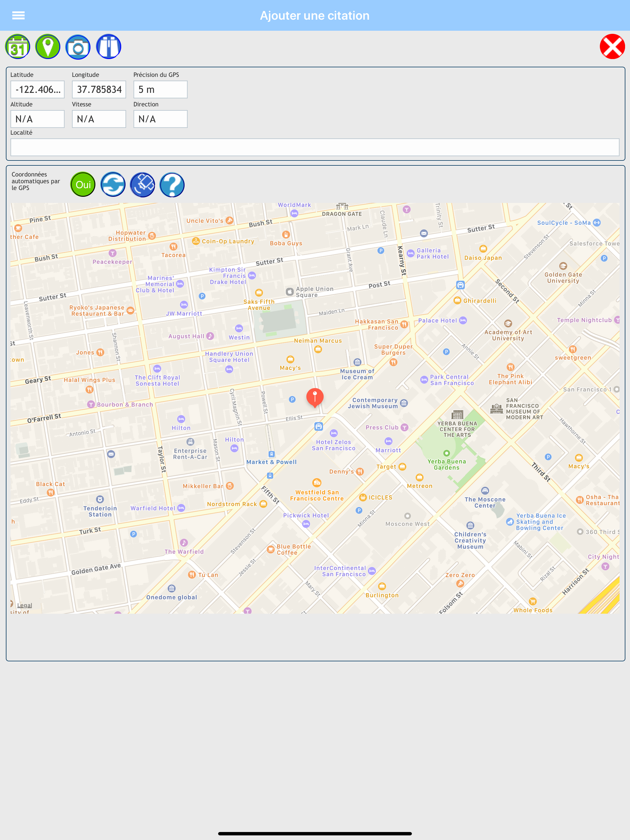Tap the Uncle Vito's pizza marker
630x840 pixels.
pyautogui.click(x=229, y=221)
